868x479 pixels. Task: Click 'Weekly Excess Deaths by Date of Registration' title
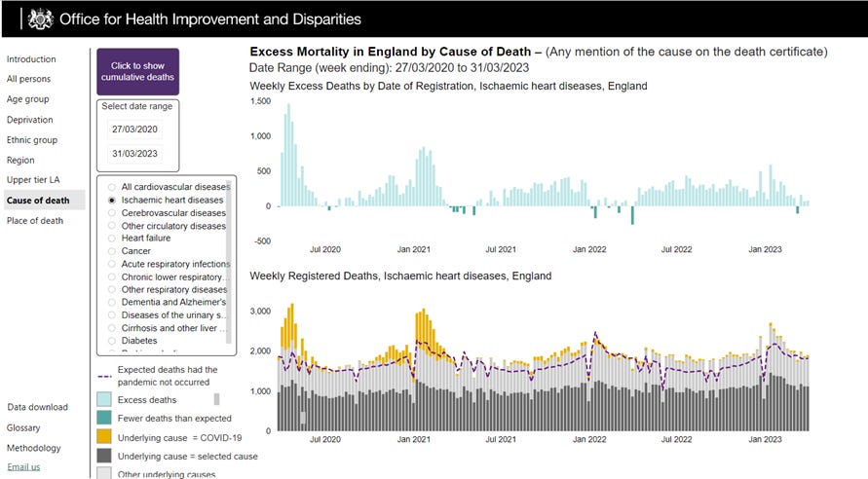tap(448, 87)
